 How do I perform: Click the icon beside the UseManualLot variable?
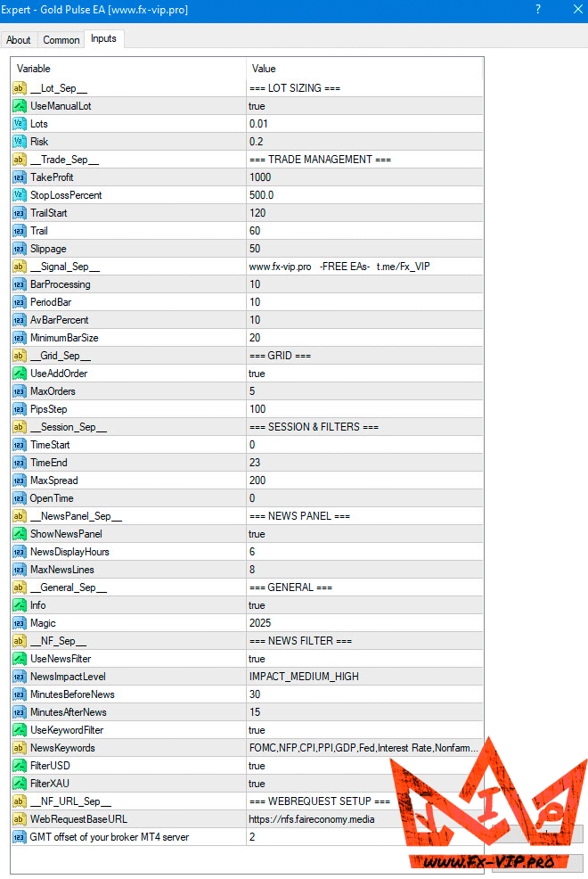pos(19,106)
